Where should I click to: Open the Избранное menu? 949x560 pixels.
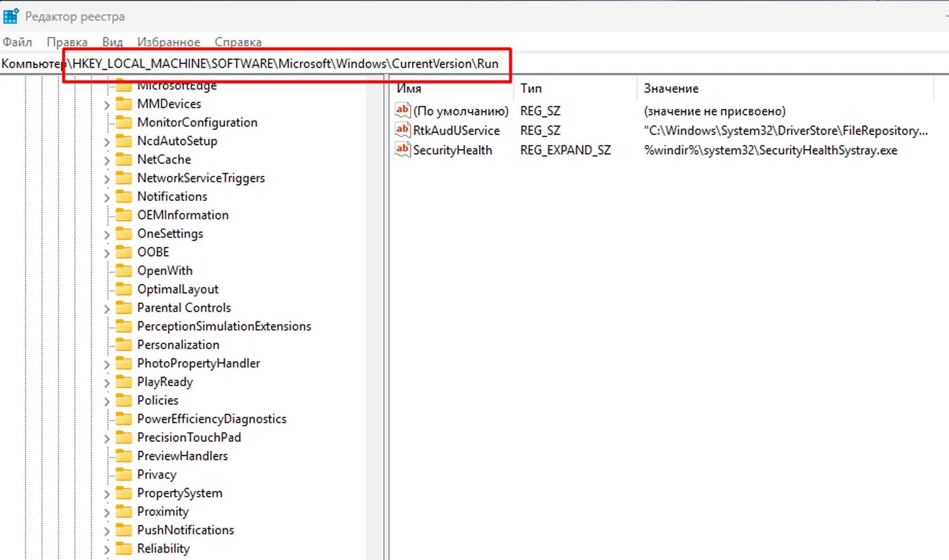(x=169, y=42)
